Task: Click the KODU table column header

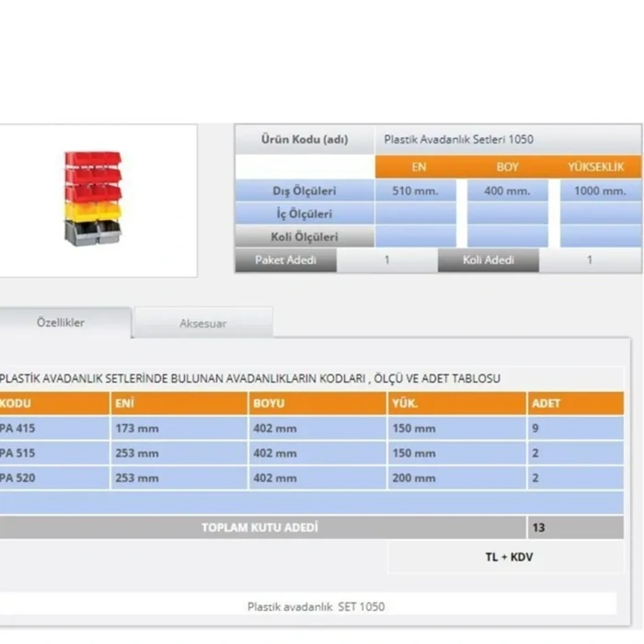Action: point(17,403)
